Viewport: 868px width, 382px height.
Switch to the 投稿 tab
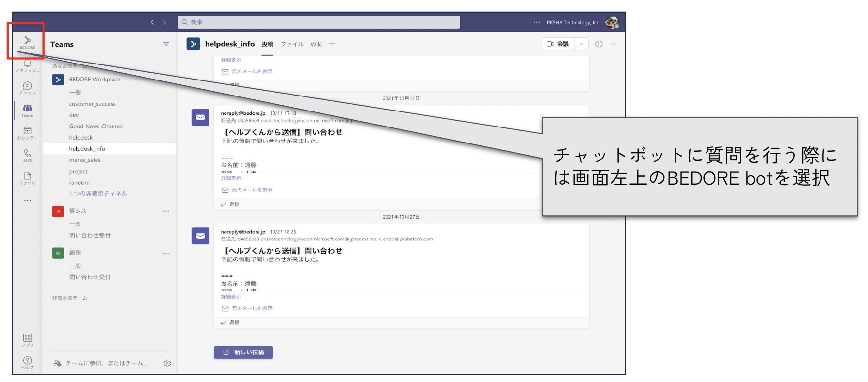[268, 44]
